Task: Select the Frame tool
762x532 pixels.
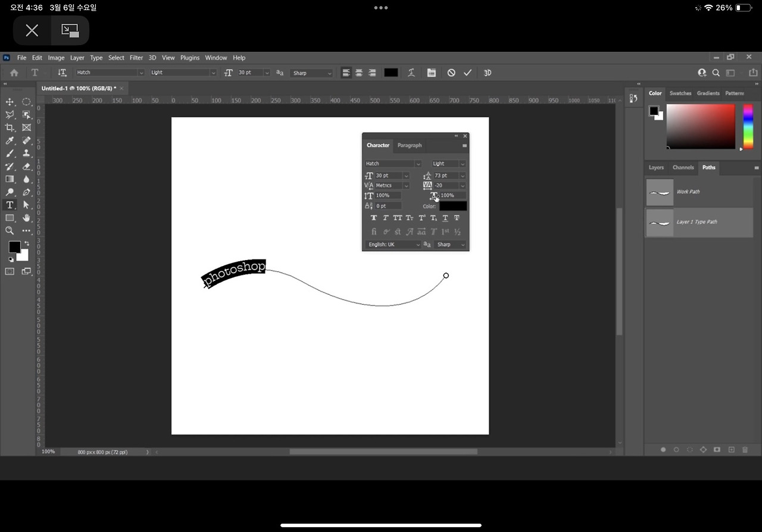Action: [x=26, y=127]
